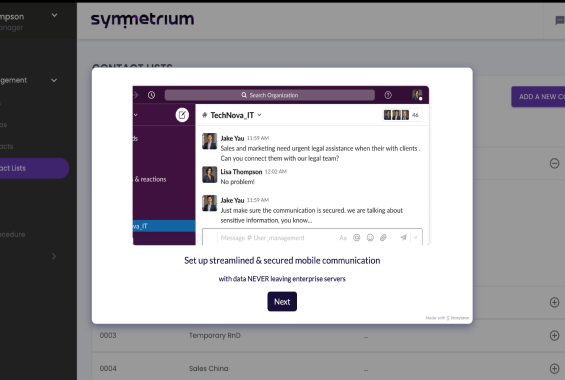Click the reactions item in chat sidebar

click(150, 179)
